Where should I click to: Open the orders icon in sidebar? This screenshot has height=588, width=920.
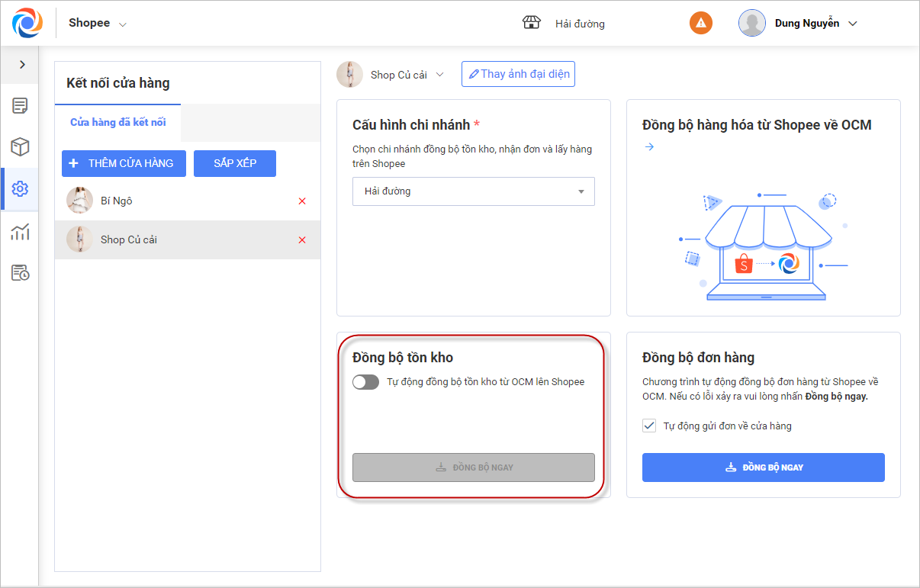(x=20, y=106)
